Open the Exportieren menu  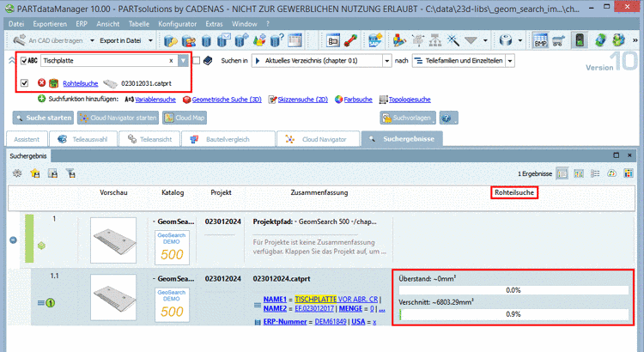pyautogui.click(x=50, y=24)
